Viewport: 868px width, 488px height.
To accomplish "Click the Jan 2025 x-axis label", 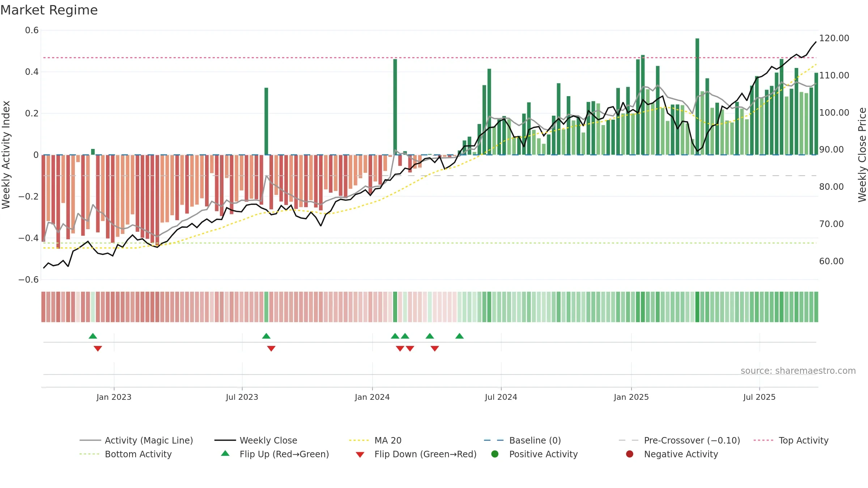I will (631, 397).
